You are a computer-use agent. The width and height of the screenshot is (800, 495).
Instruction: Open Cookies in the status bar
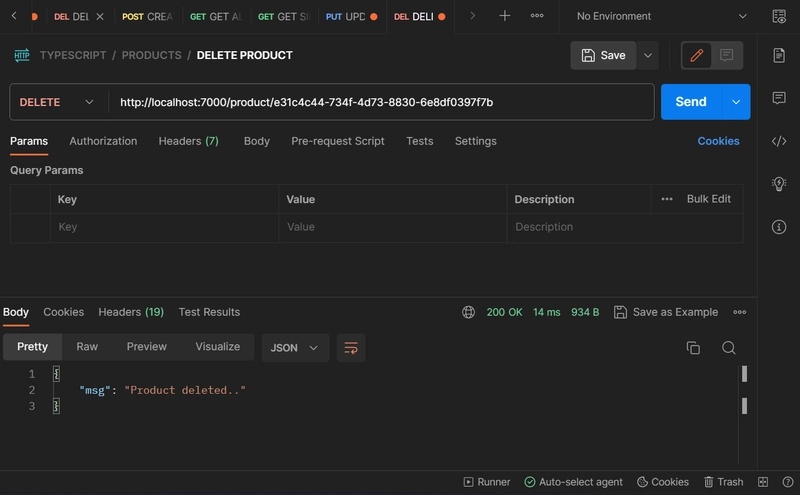pos(662,482)
